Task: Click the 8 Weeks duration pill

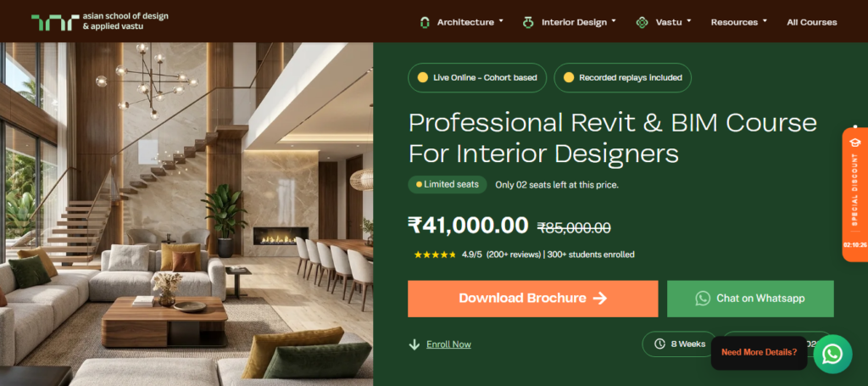Action: (681, 344)
